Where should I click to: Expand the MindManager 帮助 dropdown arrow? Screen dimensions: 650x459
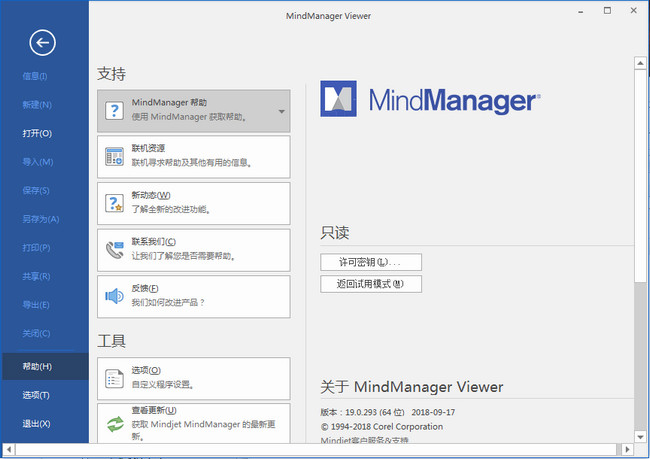[281, 111]
